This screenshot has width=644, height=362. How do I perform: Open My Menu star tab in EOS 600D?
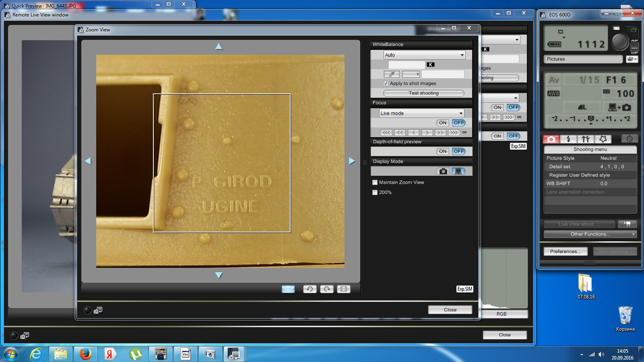click(x=603, y=139)
